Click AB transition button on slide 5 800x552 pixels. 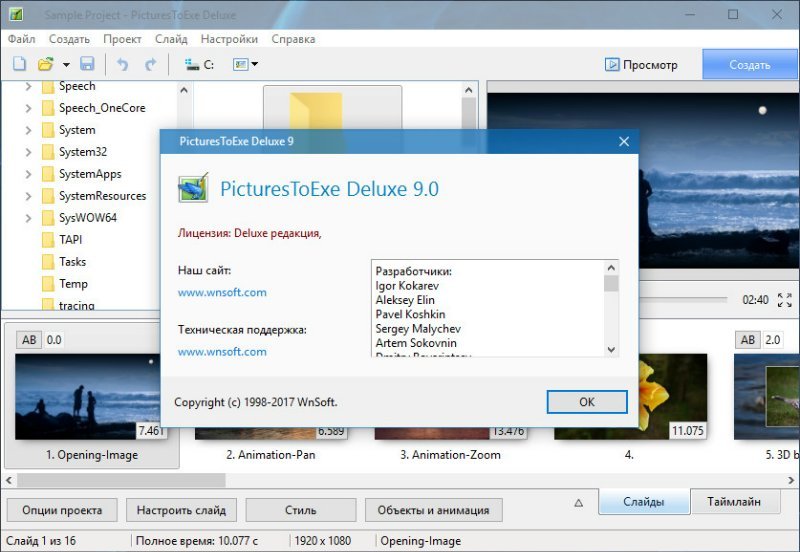tap(747, 340)
